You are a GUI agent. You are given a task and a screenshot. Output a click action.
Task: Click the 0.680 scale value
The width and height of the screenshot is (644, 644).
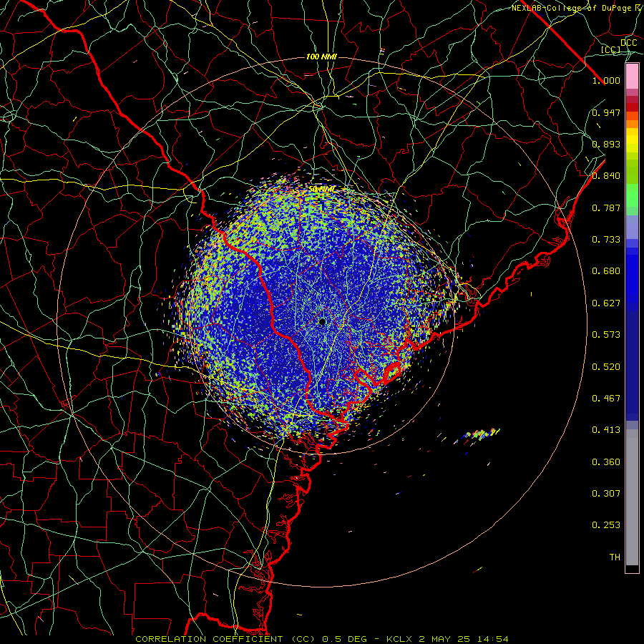click(x=606, y=271)
